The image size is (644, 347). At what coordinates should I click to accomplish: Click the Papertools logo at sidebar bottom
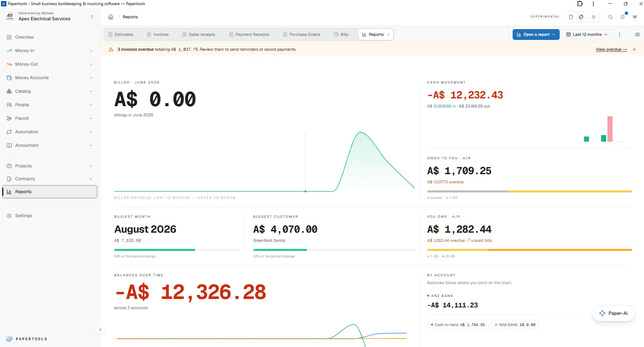26,339
